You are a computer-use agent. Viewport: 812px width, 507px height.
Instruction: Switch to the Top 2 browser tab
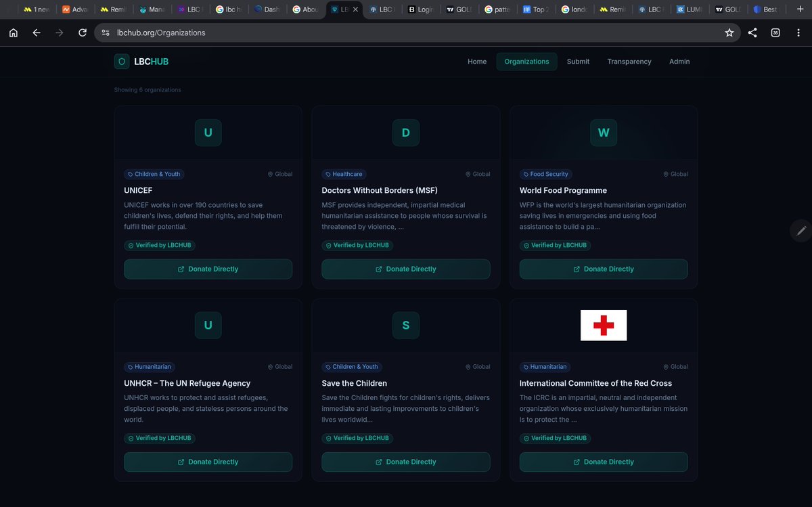click(535, 9)
